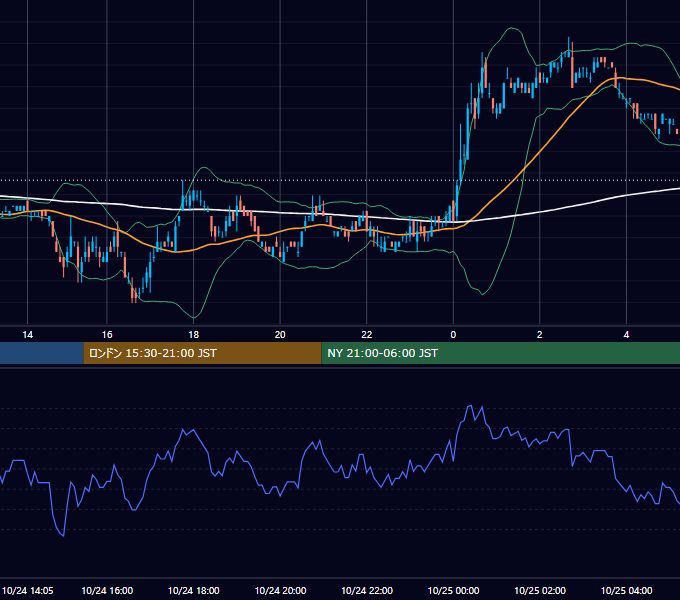Click the hour label 0 on price chart axis
Image resolution: width=680 pixels, height=600 pixels.
(453, 335)
